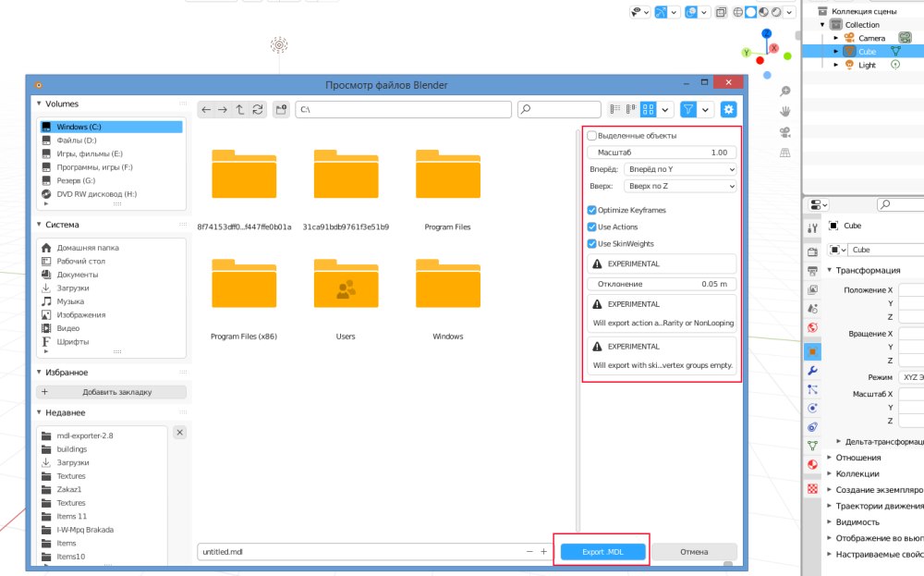Viewport: 924px width, 576px height.
Task: Switch viewport to rendered shading
Action: point(777,12)
